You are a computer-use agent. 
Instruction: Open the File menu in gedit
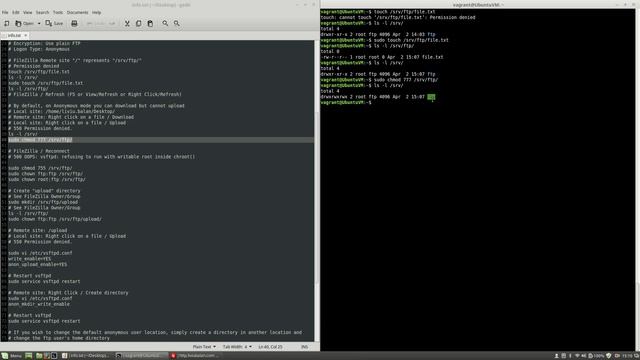pyautogui.click(x=5, y=13)
